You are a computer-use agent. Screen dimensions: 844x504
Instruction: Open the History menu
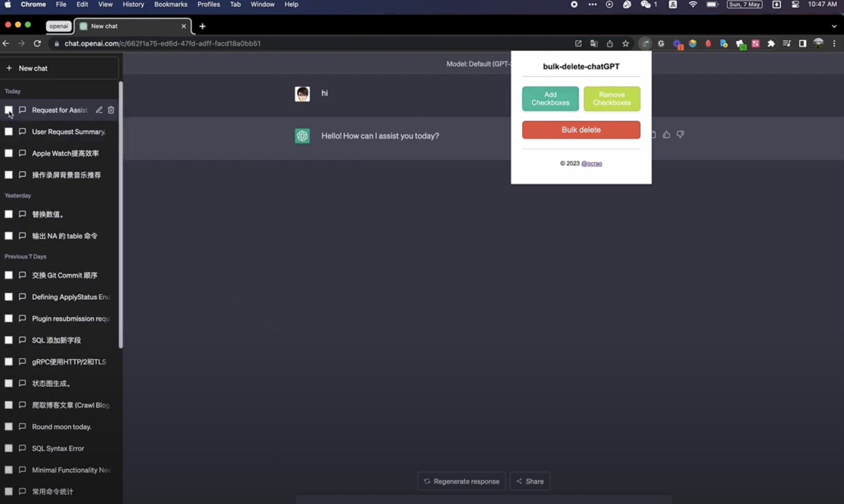click(133, 4)
